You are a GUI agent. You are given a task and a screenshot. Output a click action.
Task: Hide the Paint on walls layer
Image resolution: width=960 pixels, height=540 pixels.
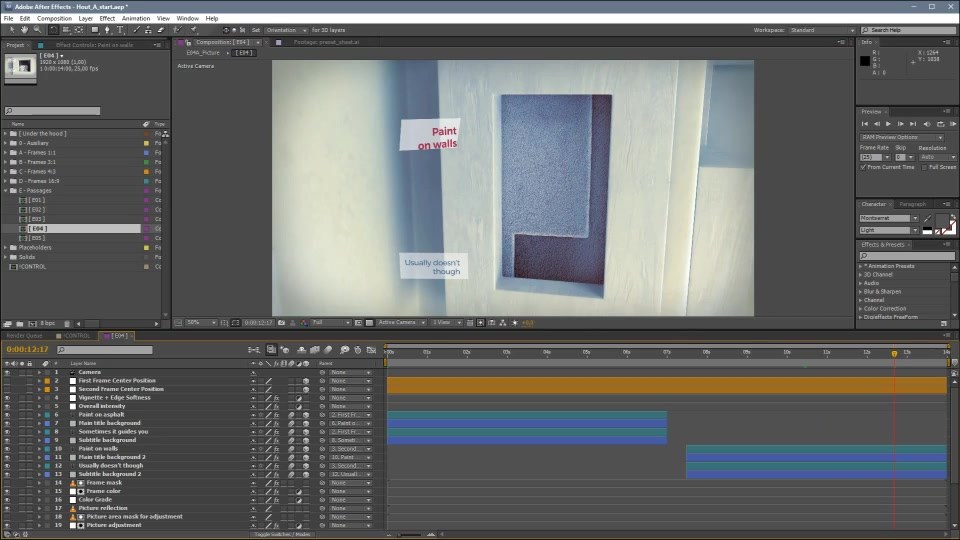tap(7, 449)
